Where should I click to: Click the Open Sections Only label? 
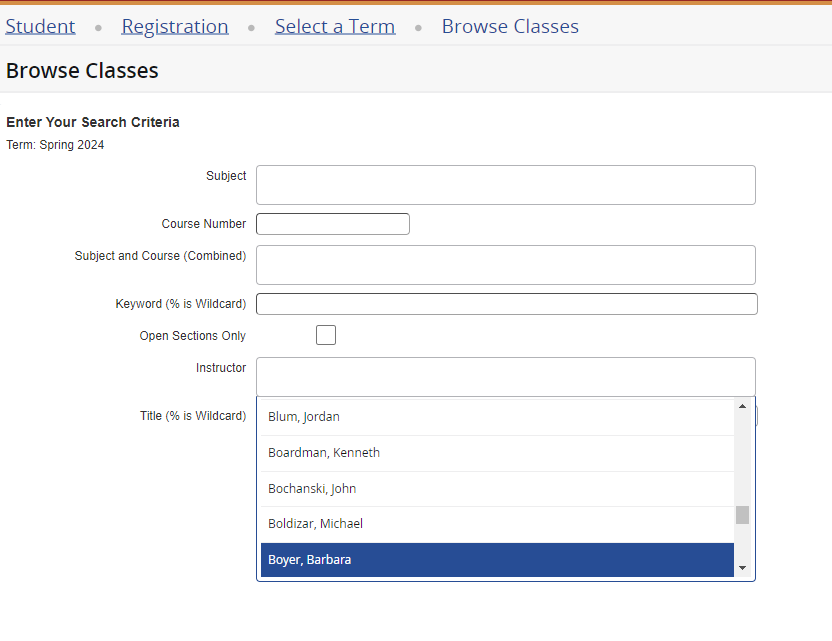[193, 336]
